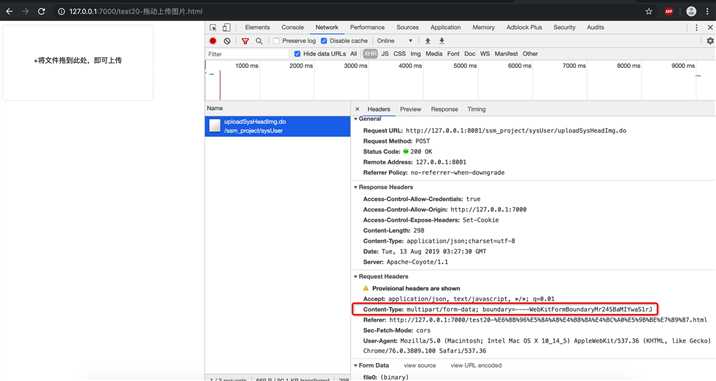Open the Adblock Plus DevTools tab
Viewport: 716px width, 381px height.
click(524, 27)
